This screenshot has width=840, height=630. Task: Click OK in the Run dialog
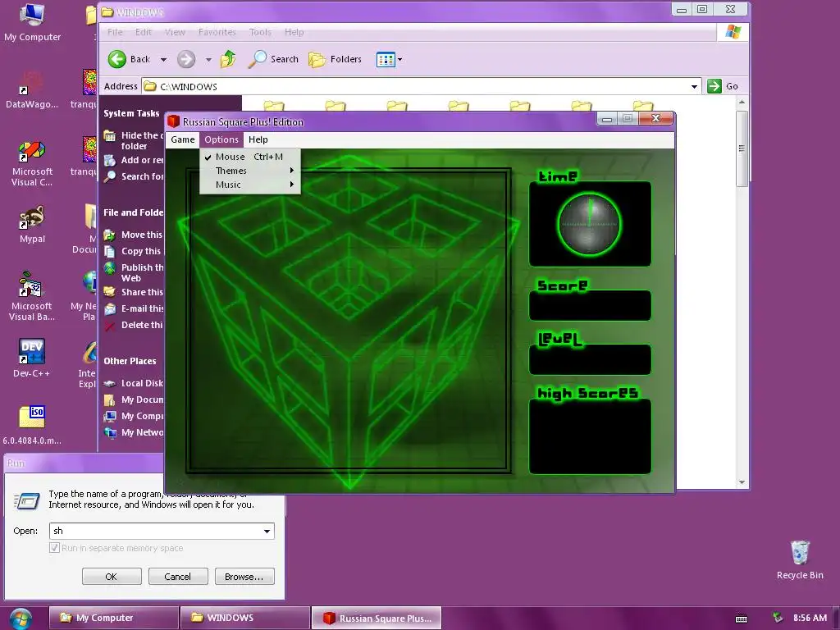[112, 577]
